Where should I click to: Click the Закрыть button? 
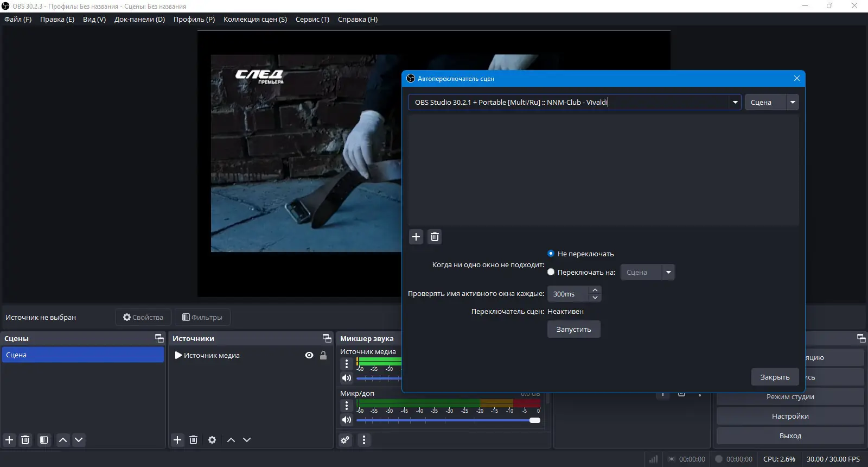[775, 377]
